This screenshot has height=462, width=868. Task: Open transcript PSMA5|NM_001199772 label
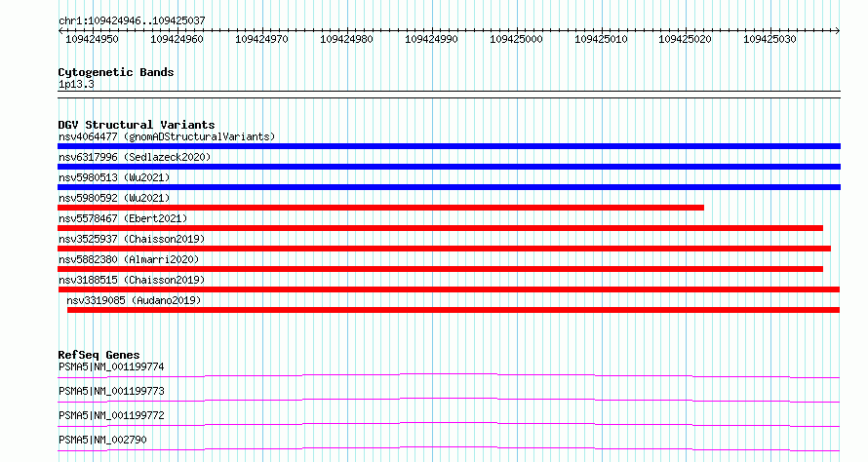pyautogui.click(x=111, y=415)
